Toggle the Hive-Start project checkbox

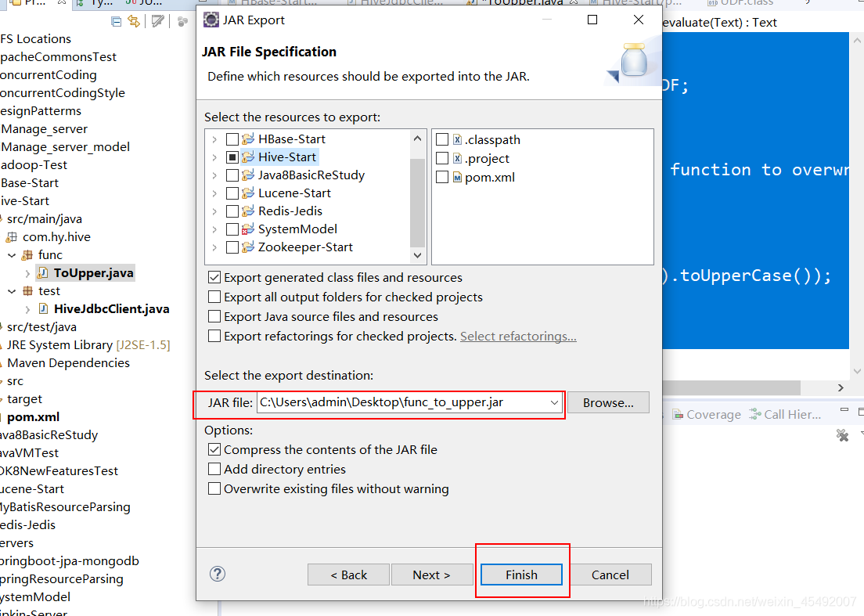pyautogui.click(x=232, y=157)
